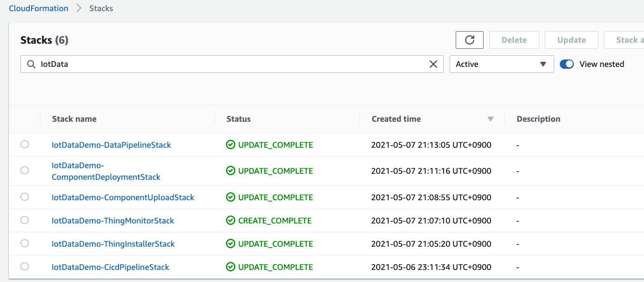Select radio for IotDataDemo-DataPipelineStack
The height and width of the screenshot is (282, 644).
pyautogui.click(x=25, y=144)
